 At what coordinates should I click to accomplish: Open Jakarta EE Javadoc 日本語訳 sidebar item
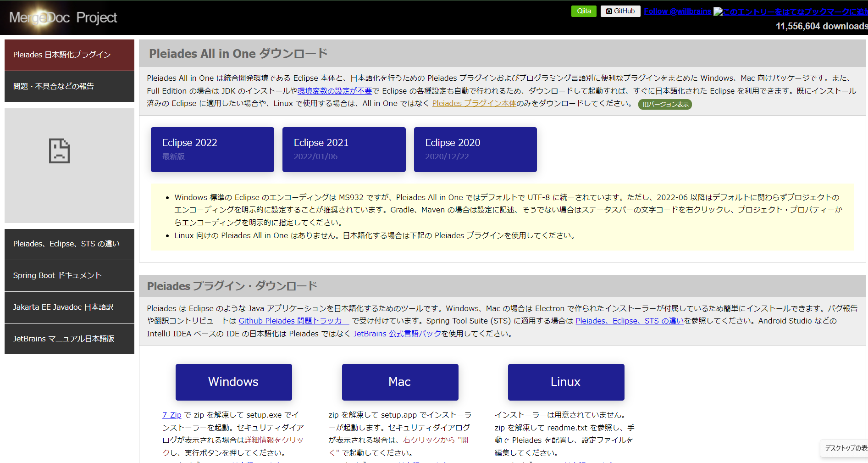pyautogui.click(x=69, y=307)
